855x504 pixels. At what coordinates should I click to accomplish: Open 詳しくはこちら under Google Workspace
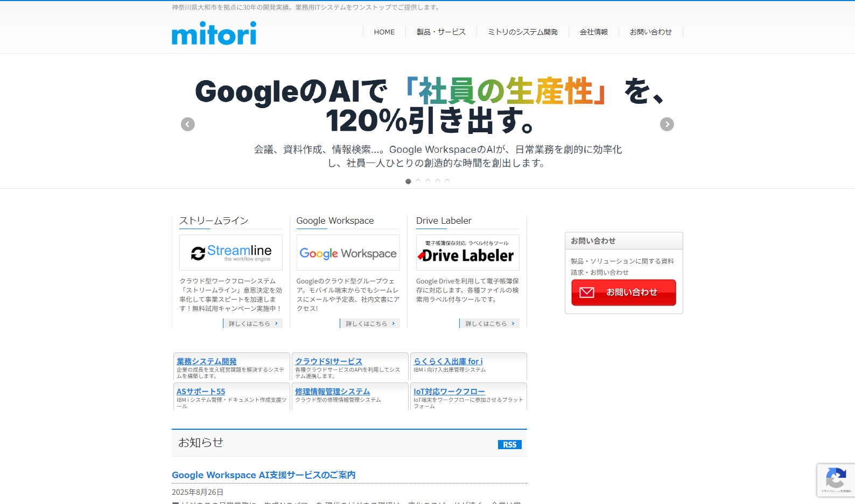pyautogui.click(x=370, y=323)
